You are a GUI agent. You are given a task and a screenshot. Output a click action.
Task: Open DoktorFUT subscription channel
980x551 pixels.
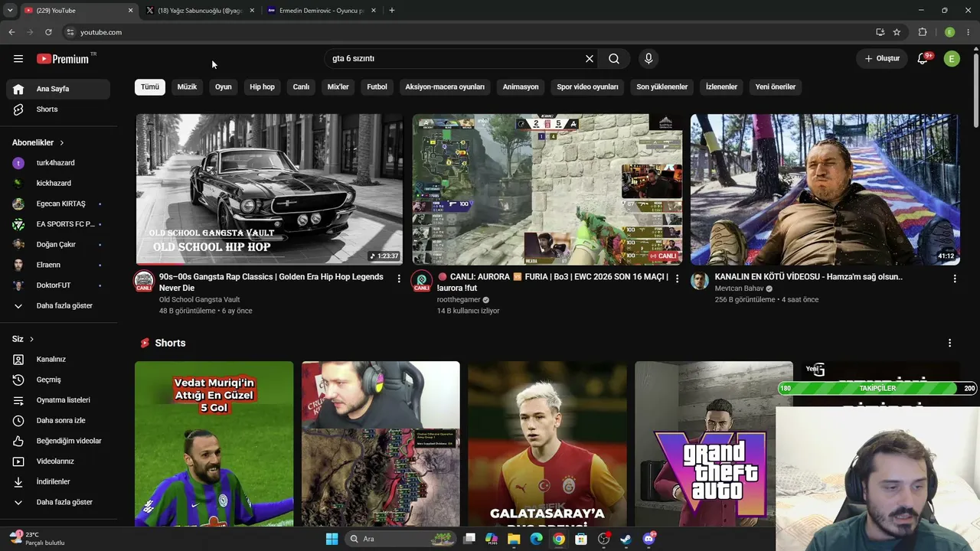pos(58,285)
